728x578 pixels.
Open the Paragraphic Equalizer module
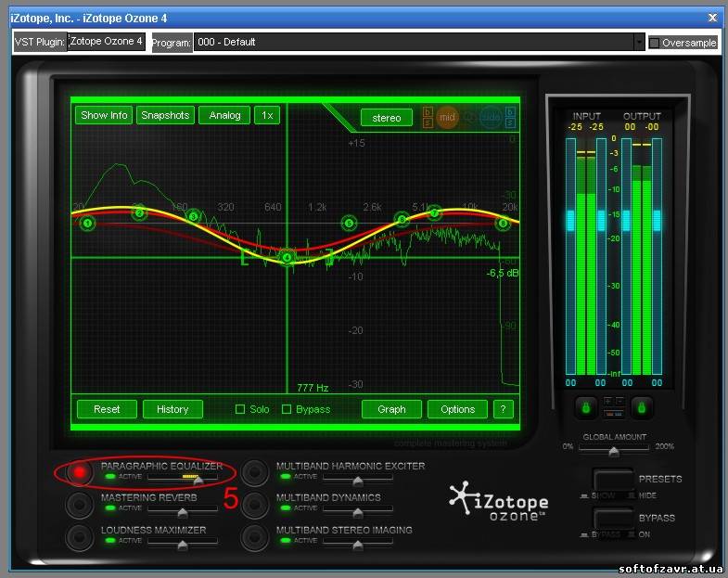[x=80, y=472]
